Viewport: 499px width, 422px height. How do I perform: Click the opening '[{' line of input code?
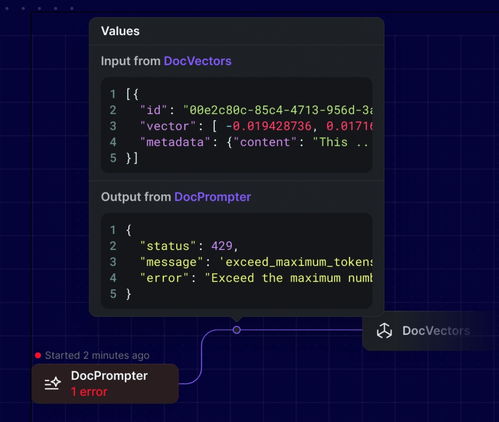(132, 94)
